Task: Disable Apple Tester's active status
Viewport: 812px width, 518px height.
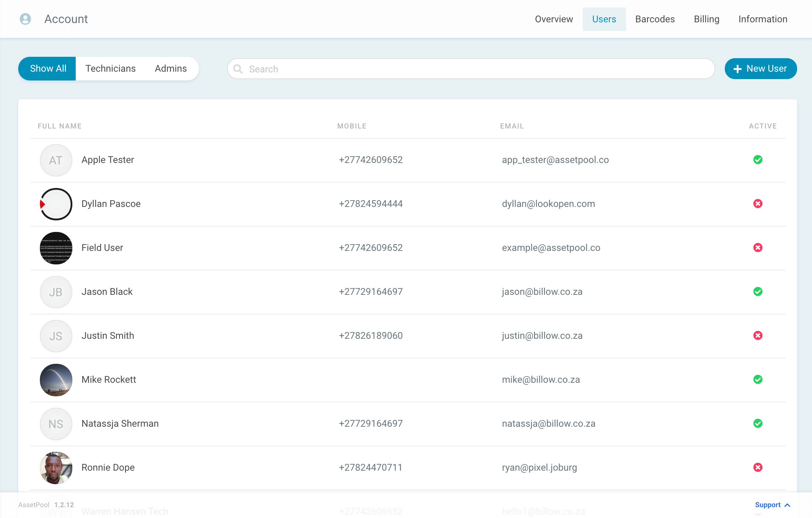Action: [x=758, y=160]
